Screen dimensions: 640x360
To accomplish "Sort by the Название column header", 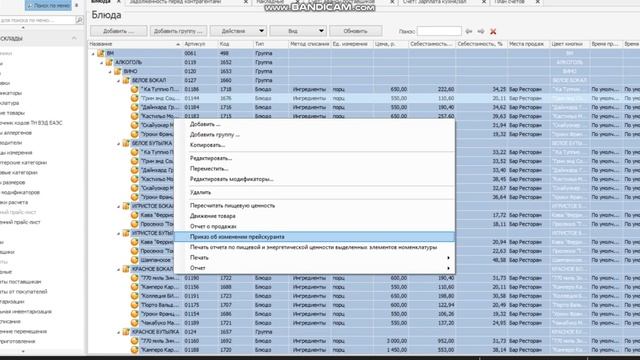I will pos(135,44).
